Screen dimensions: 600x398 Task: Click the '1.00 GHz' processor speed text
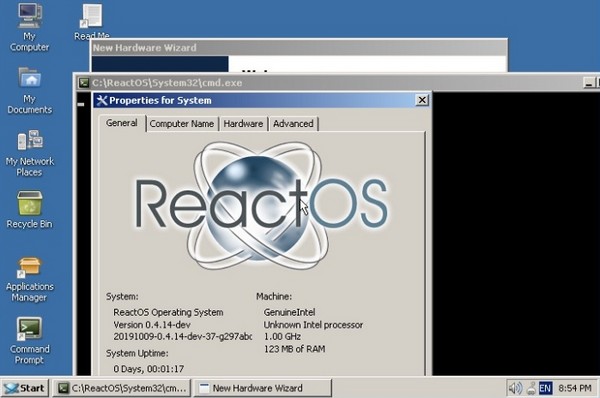(x=282, y=336)
